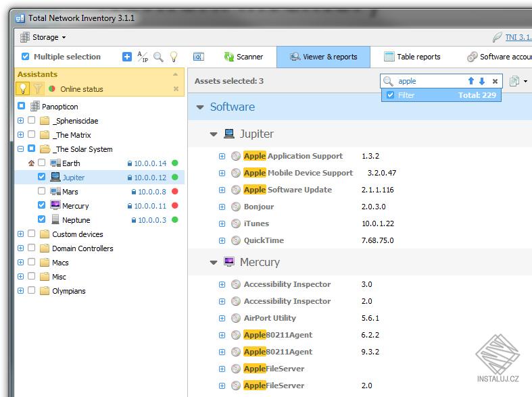Click Neptune server icon in the tree

[55, 219]
